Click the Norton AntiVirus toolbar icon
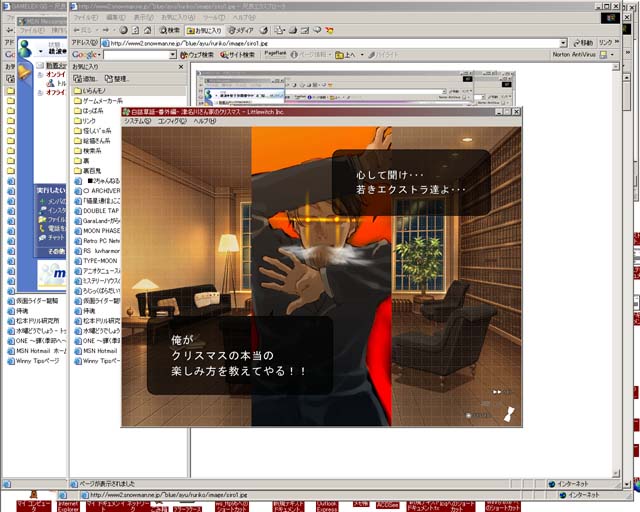This screenshot has width=640, height=512. [x=603, y=55]
